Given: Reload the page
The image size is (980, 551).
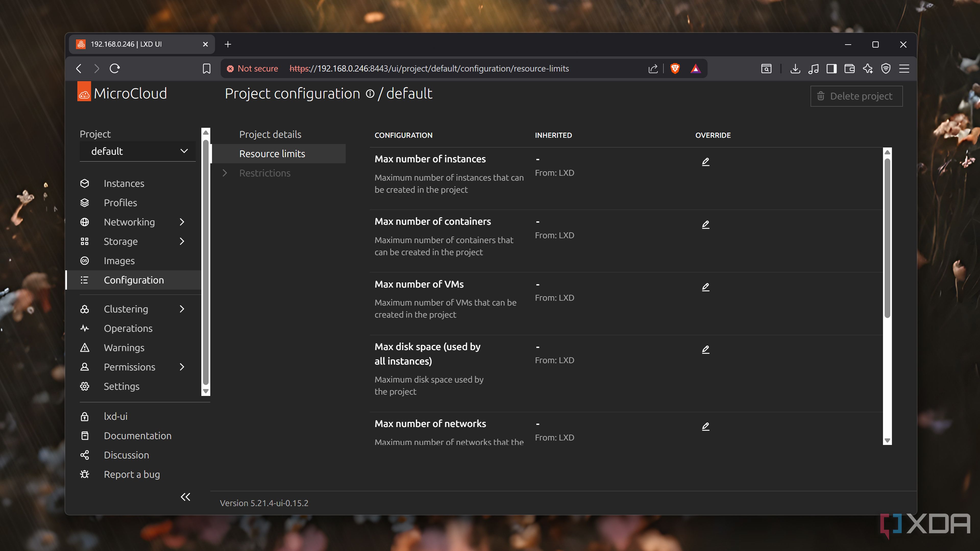Looking at the screenshot, I should [x=115, y=68].
